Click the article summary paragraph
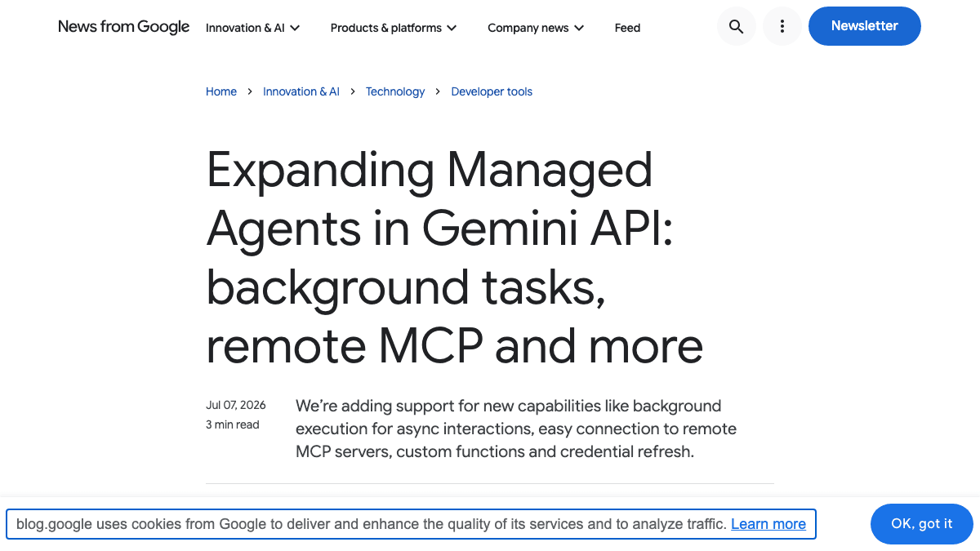The height and width of the screenshot is (551, 980). point(516,429)
